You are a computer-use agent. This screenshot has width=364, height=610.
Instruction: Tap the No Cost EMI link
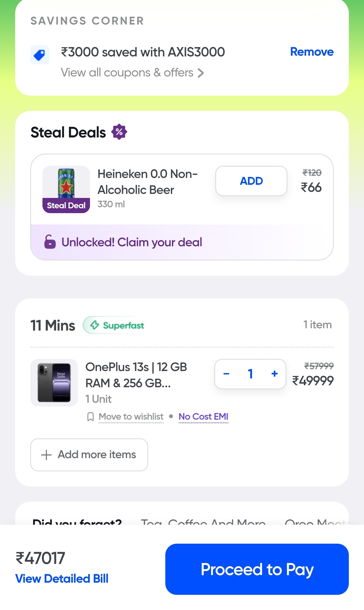click(x=203, y=417)
